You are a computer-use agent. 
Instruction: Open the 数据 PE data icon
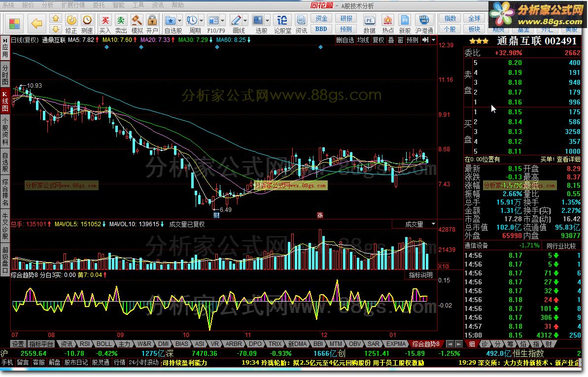(x=369, y=20)
